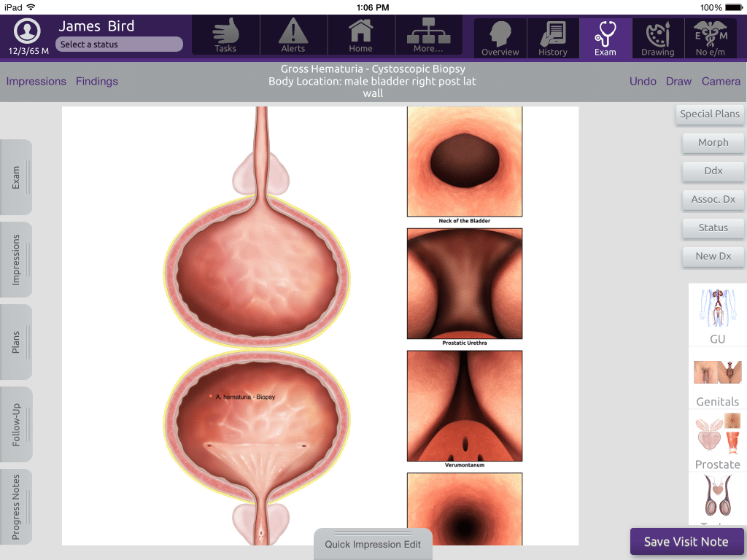Select the bottom urethra lumen thumbnail
This screenshot has height=560, width=747.
point(465,509)
